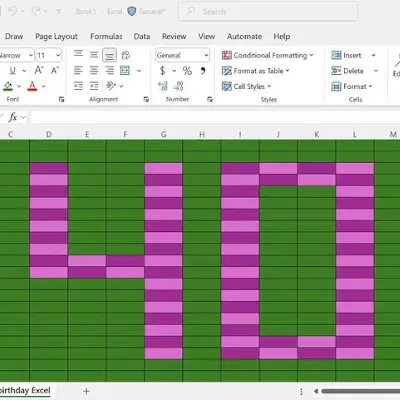The width and height of the screenshot is (400, 400).
Task: Click the red Font Color swatch
Action: (x=32, y=86)
